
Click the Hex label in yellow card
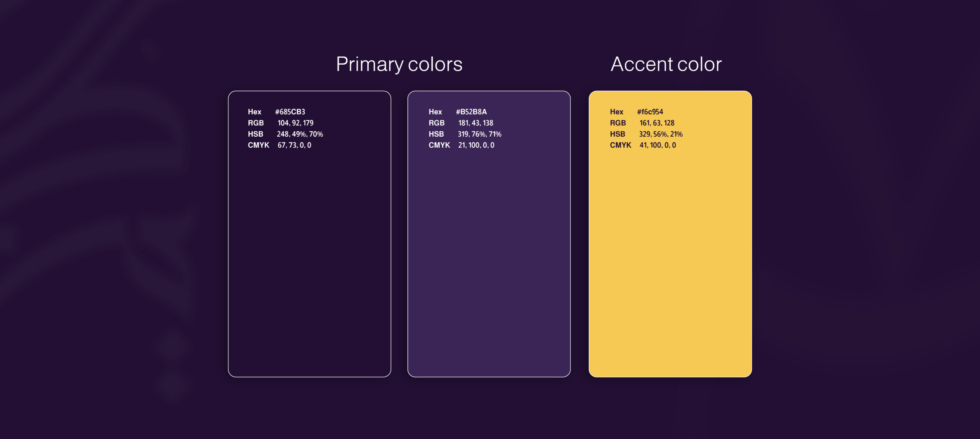click(616, 112)
